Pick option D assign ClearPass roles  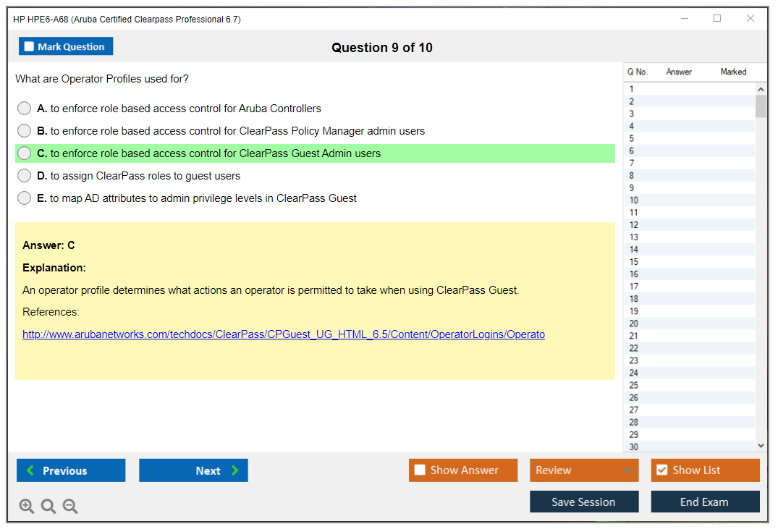[25, 176]
